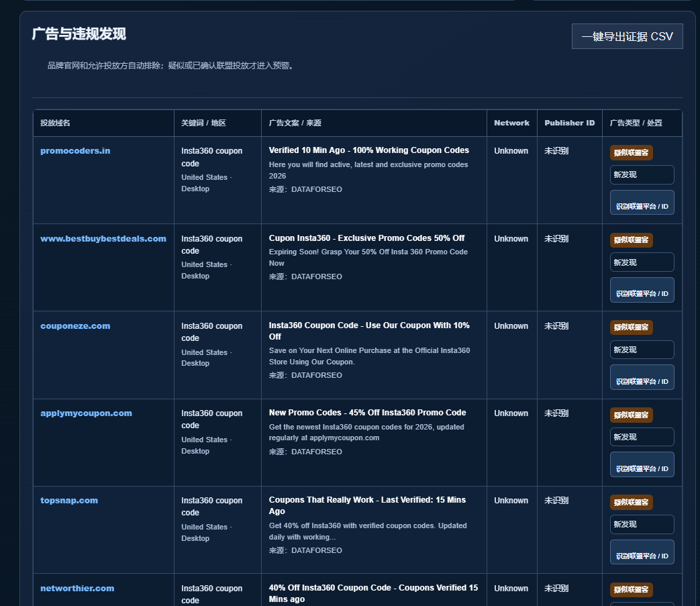Click 识别联盟平台 / ID for applymycoupon.com
700x606 pixels.
[x=642, y=464]
